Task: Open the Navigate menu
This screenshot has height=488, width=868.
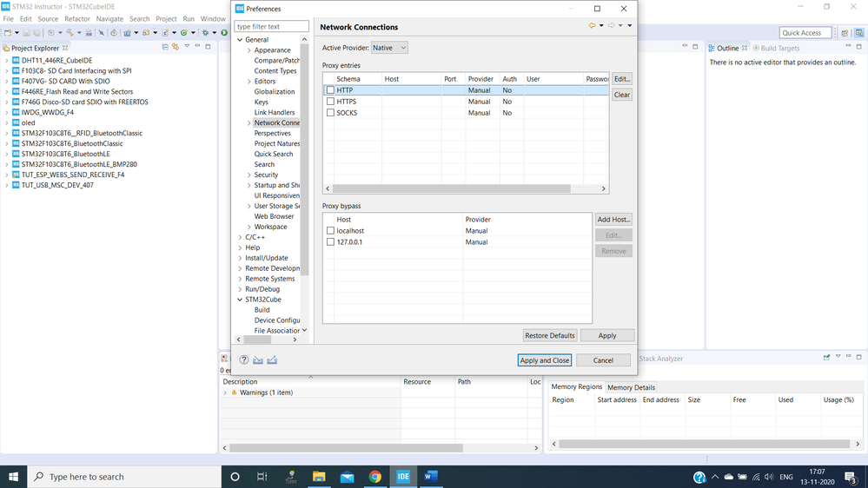Action: tap(109, 19)
